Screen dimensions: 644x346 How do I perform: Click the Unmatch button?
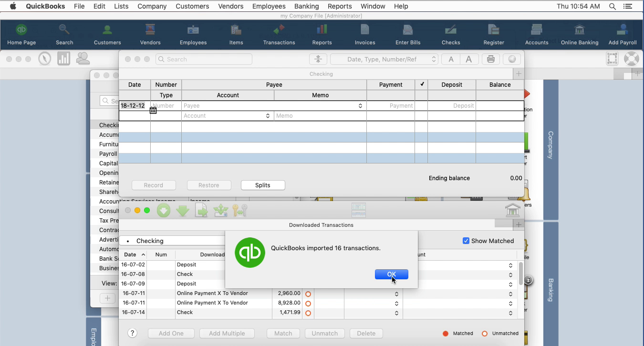coord(325,333)
